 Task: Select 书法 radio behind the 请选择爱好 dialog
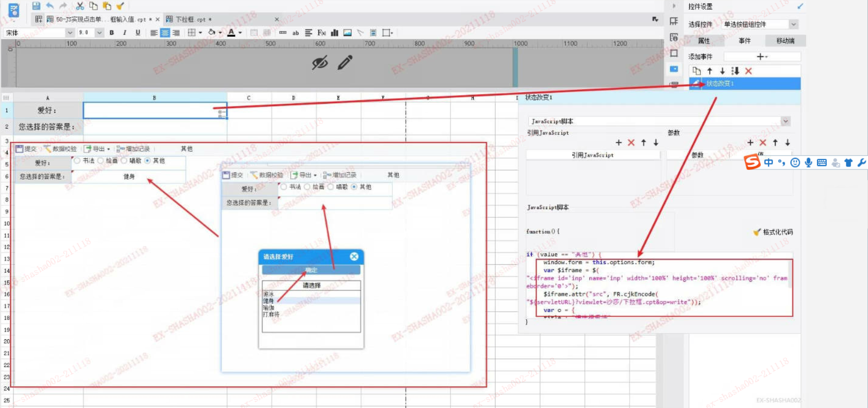coord(284,187)
